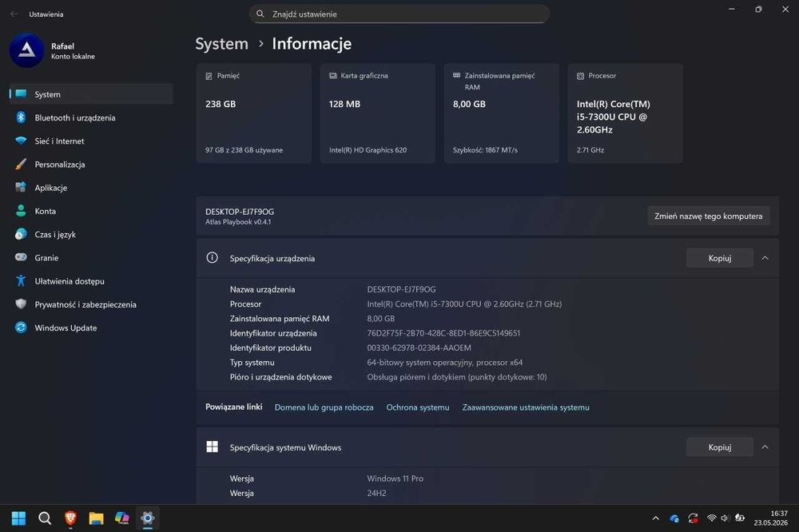Copy the Specyfikacja urządzenia details
The width and height of the screenshot is (799, 532).
coord(720,258)
